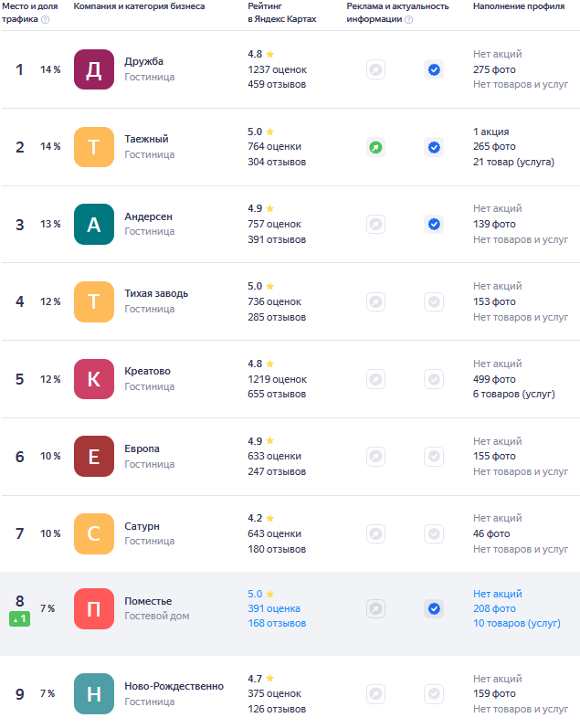Open the 168 отзывов link for Поместье

tap(277, 624)
